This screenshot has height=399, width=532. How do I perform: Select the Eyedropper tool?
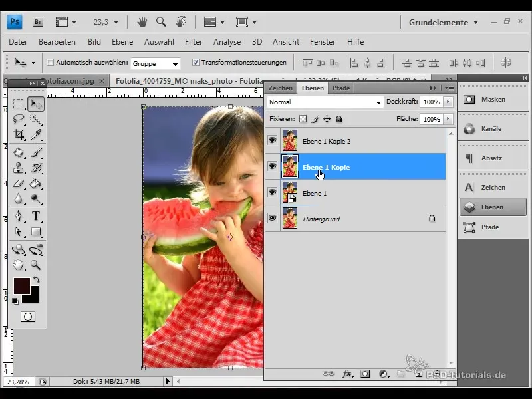tap(36, 135)
